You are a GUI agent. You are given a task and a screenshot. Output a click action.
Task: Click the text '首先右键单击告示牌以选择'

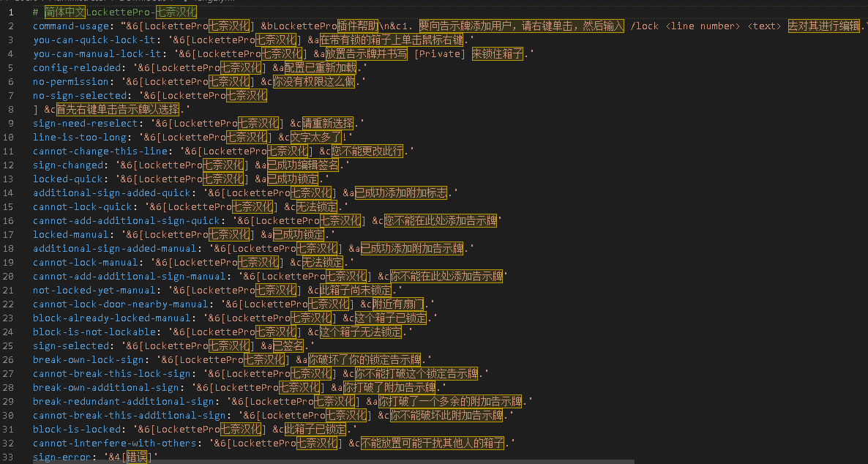118,109
